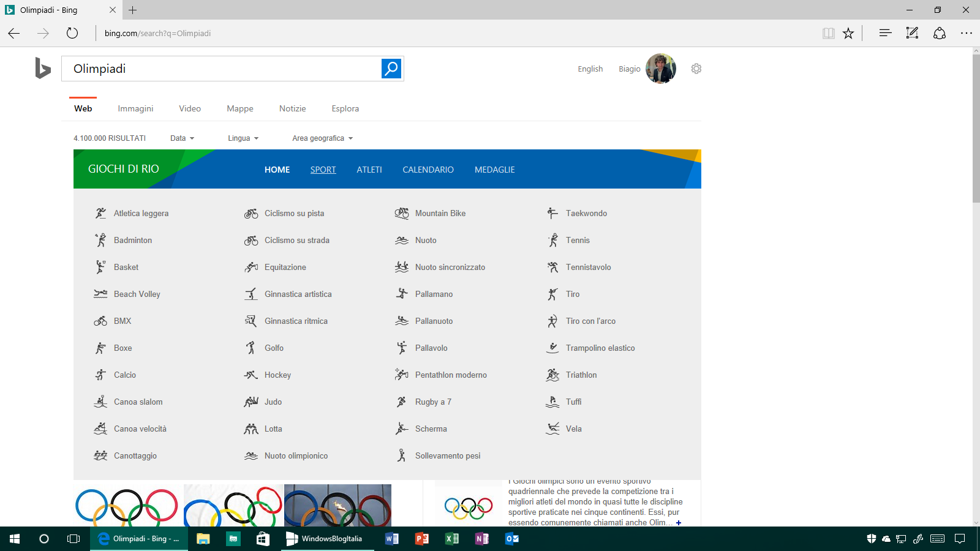Make a Web Note icon
The width and height of the screenshot is (980, 551).
[912, 33]
